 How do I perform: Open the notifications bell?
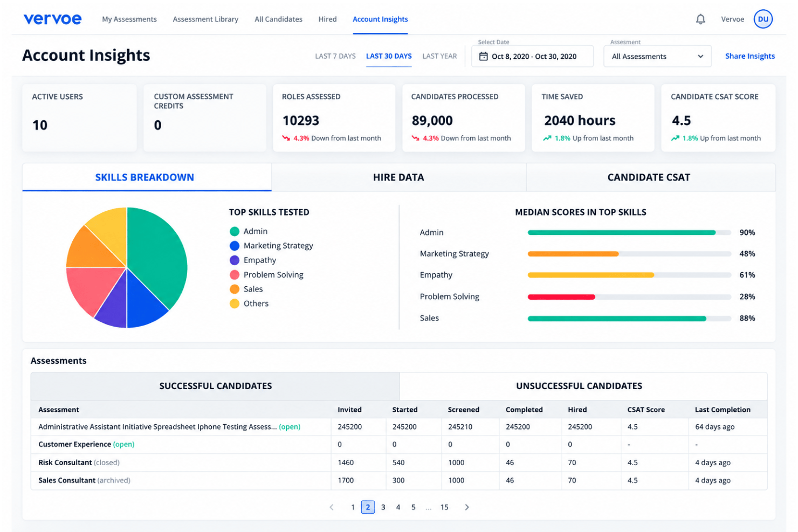point(700,19)
